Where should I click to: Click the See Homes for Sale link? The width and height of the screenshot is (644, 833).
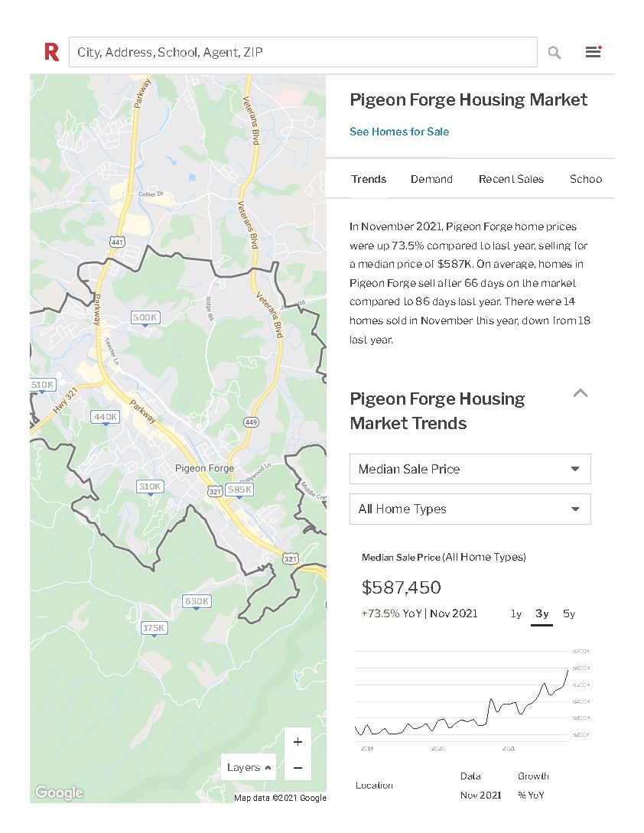(399, 132)
